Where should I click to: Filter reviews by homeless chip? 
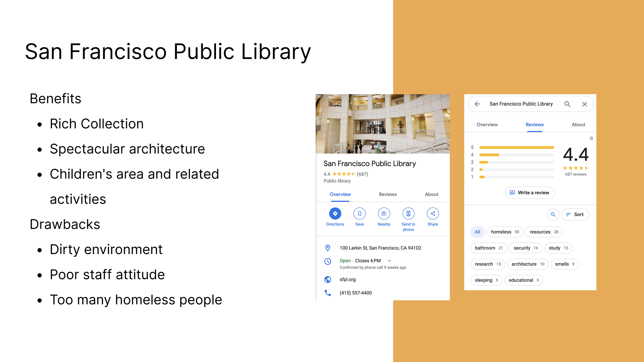(505, 232)
